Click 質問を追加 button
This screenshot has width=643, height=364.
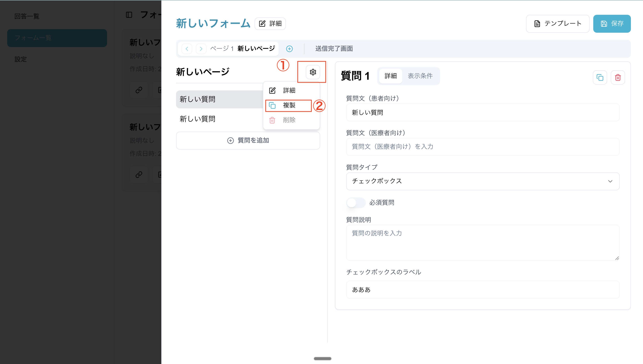point(248,141)
